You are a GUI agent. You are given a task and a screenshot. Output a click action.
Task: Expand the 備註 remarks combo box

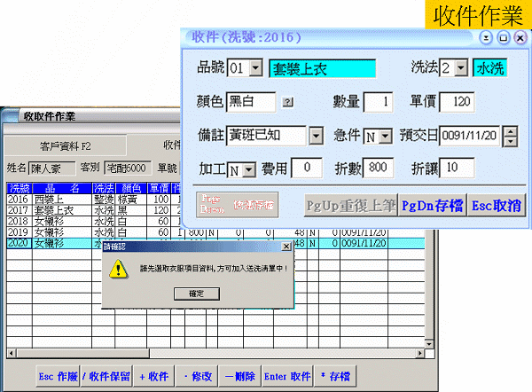pyautogui.click(x=317, y=136)
